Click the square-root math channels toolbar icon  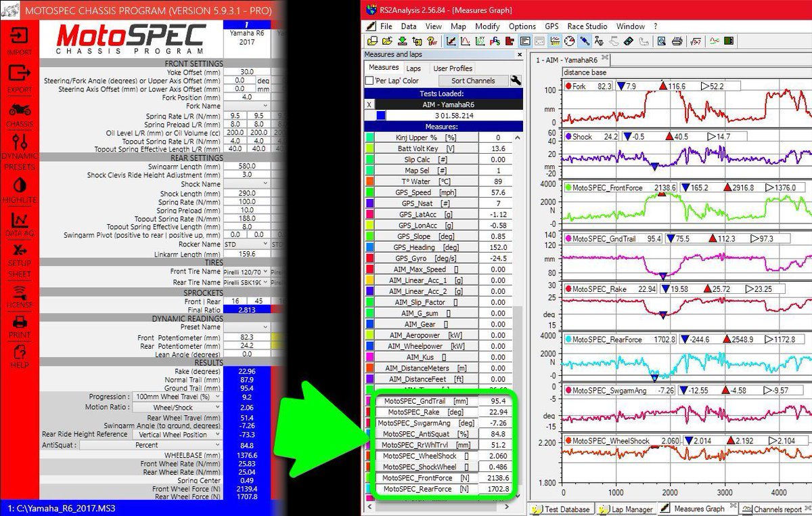(696, 41)
